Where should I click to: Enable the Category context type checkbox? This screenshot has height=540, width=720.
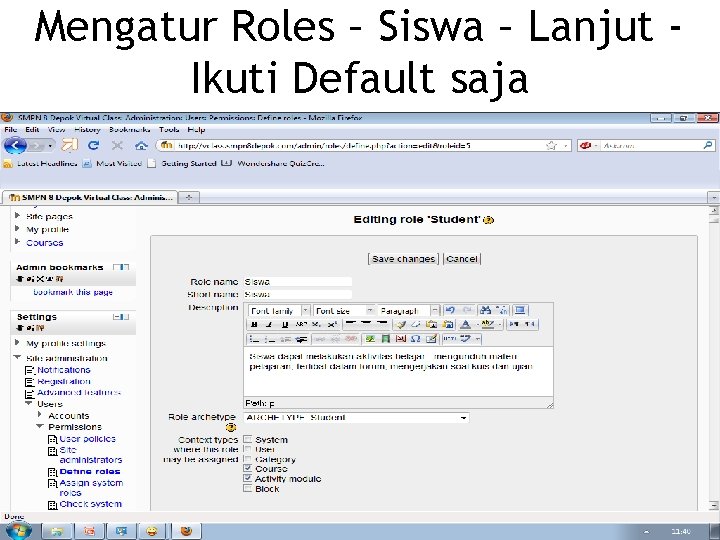[x=248, y=459]
